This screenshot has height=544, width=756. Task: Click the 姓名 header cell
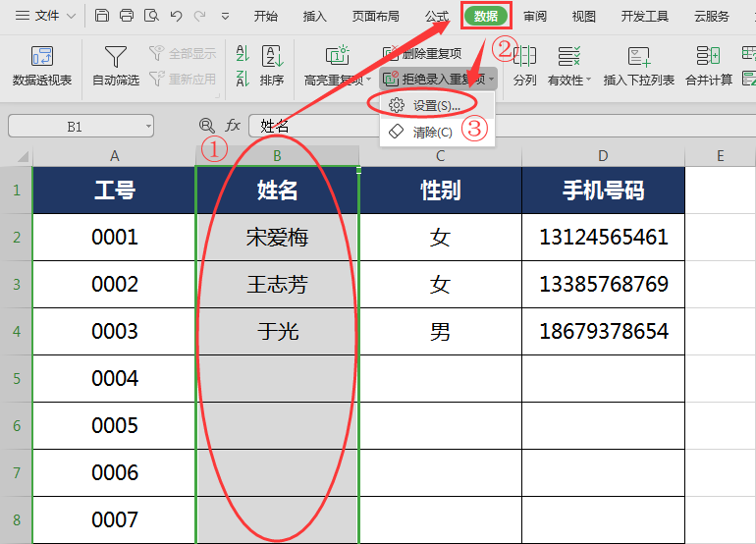(x=277, y=190)
